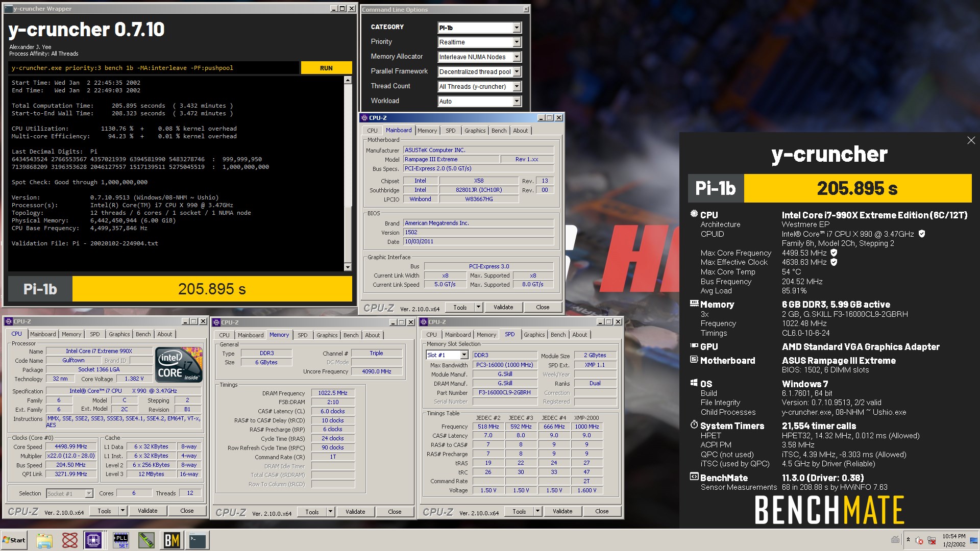Click the CPU chip icon in BenchMate panel
The width and height of the screenshot is (980, 551).
click(x=694, y=214)
